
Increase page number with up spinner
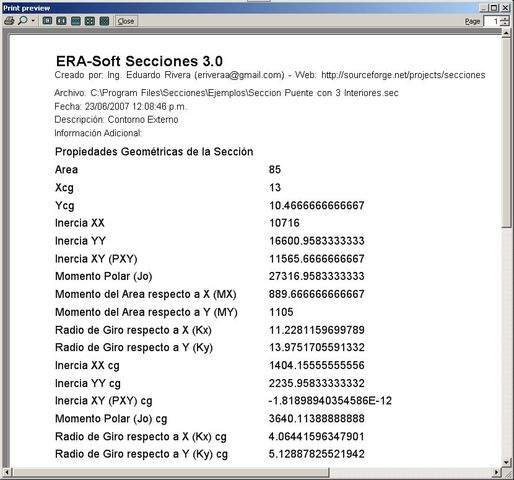click(505, 19)
